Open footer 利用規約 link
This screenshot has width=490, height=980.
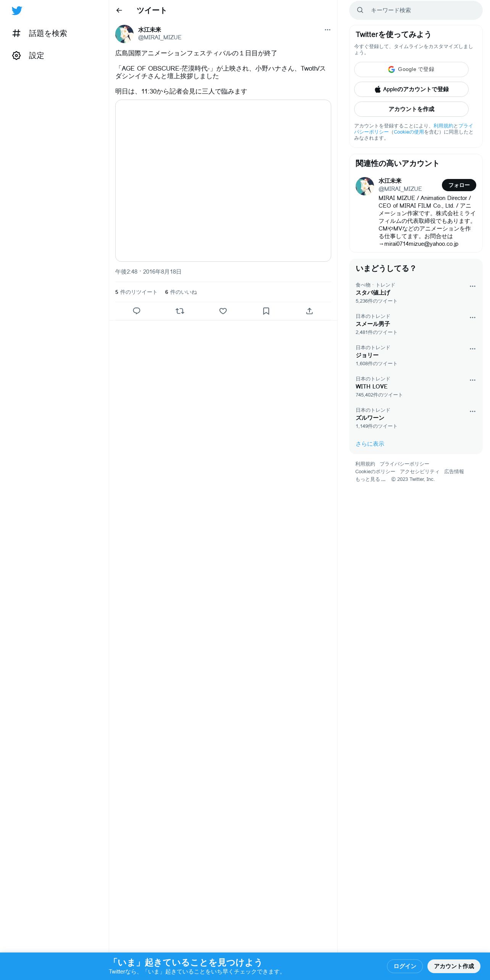365,464
